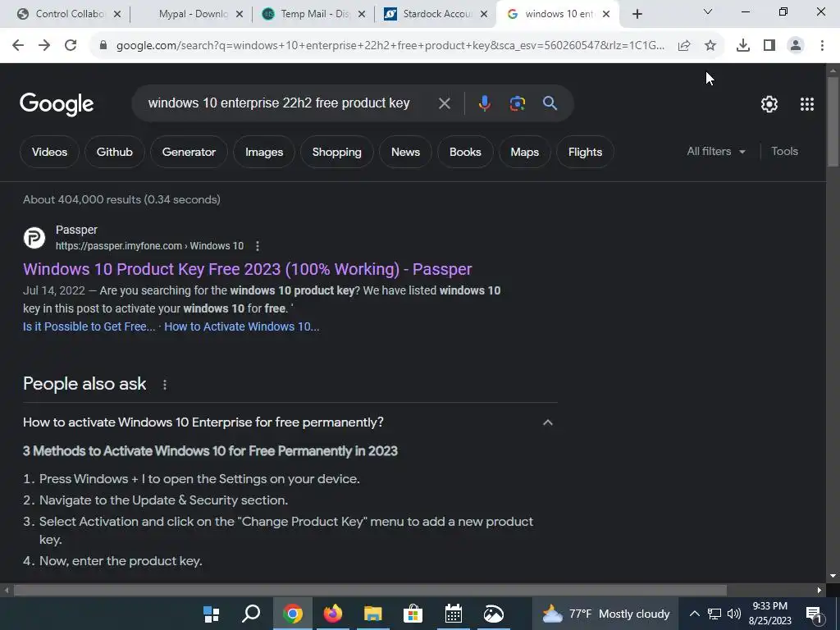Filter results by Books

tap(465, 152)
